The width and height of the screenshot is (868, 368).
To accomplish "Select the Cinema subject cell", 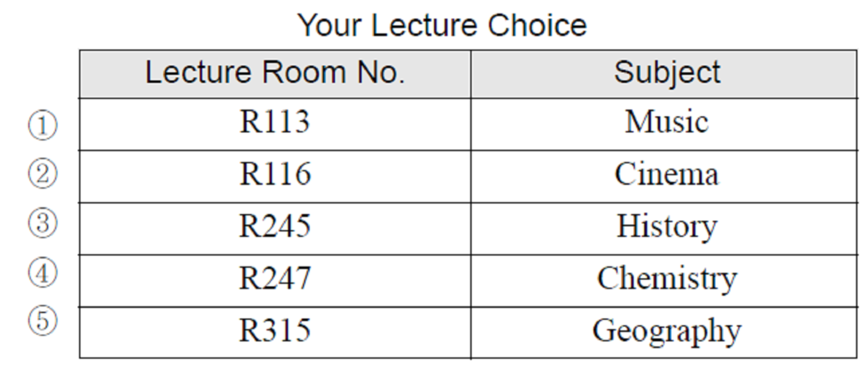I will 664,176.
